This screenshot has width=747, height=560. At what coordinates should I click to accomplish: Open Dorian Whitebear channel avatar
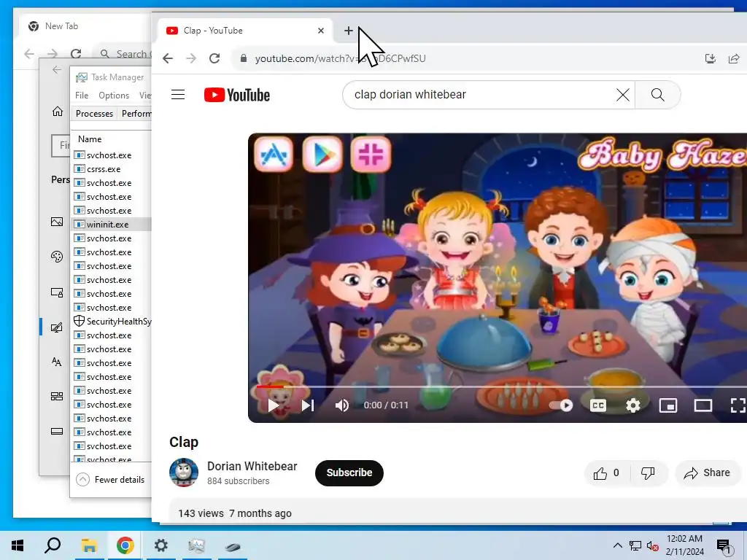coord(184,472)
